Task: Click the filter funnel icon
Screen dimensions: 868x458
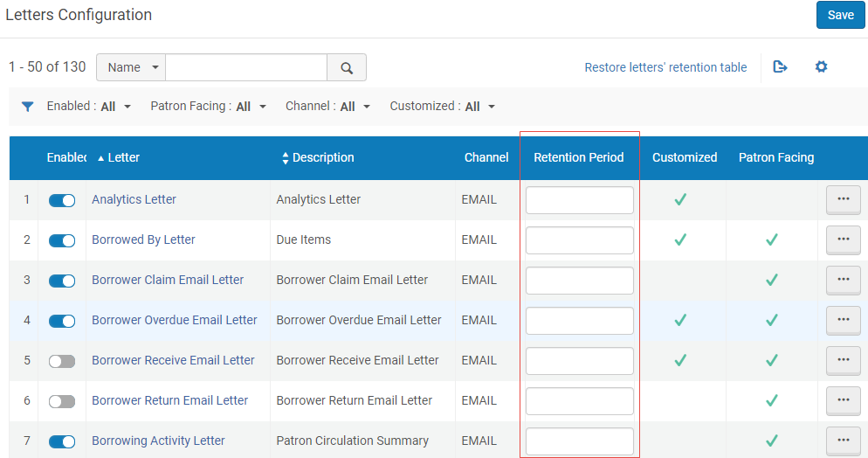Action: coord(27,107)
